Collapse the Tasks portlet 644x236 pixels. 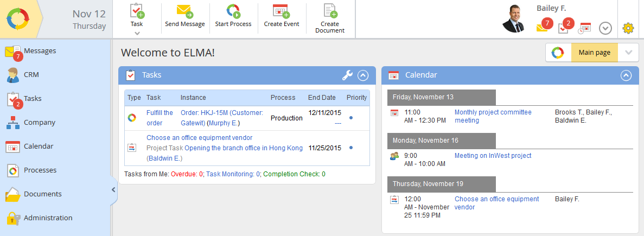[363, 75]
